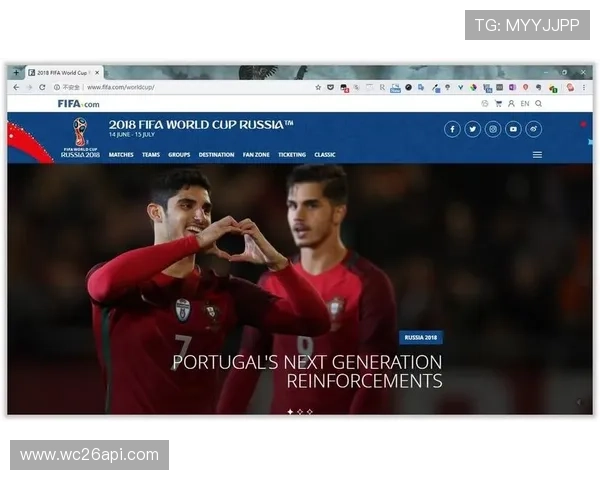This screenshot has height=480, width=600.
Task: Reload the page in browser toolbar
Action: click(x=42, y=87)
